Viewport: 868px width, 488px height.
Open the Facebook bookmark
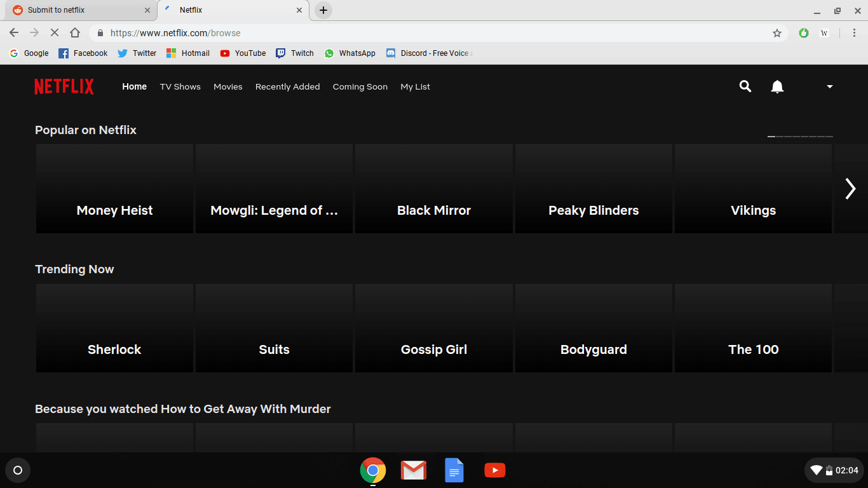tap(83, 53)
